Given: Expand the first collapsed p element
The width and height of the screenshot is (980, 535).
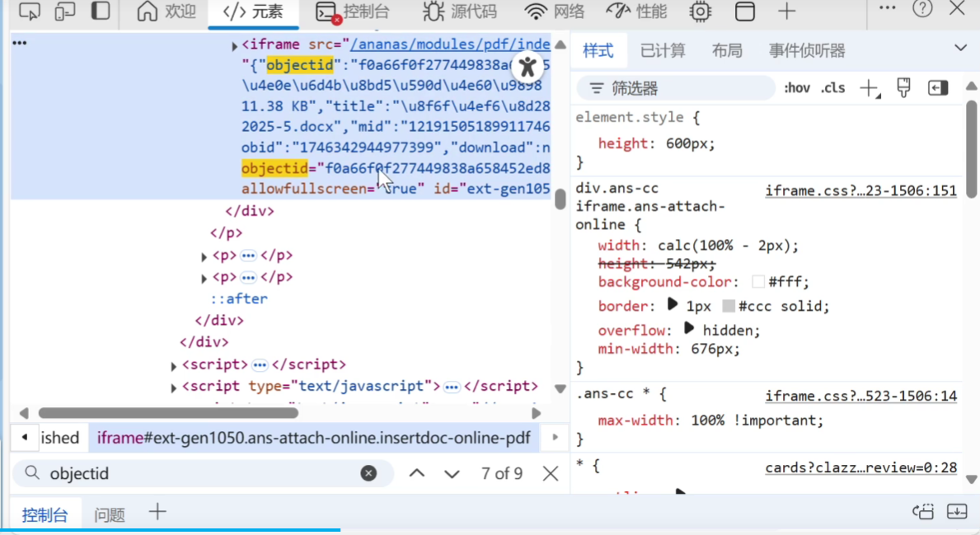Looking at the screenshot, I should click(204, 256).
